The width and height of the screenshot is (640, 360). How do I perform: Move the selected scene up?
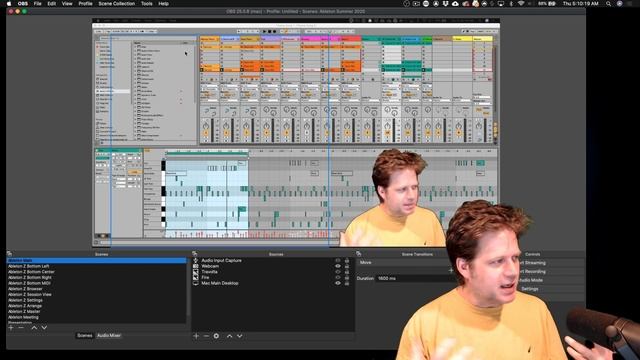click(x=34, y=328)
